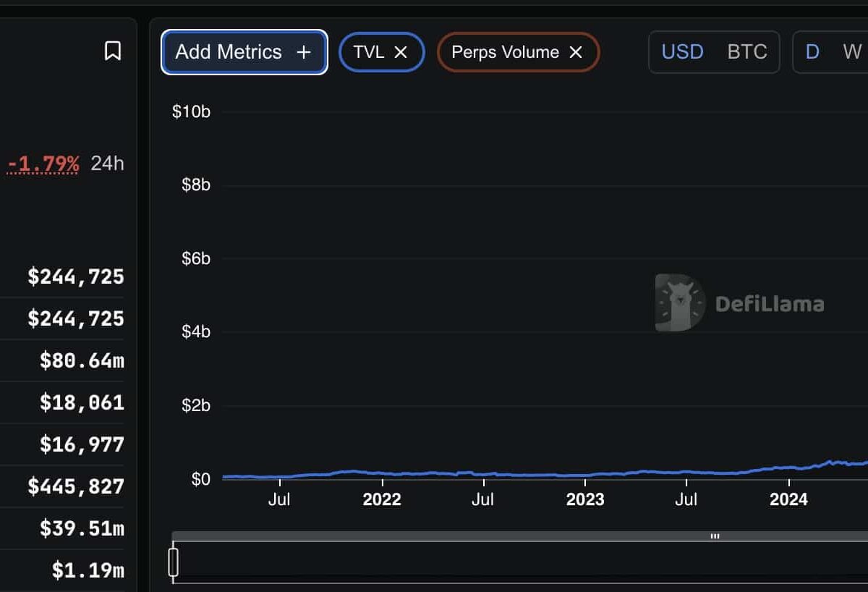Click the grip on the range slider bar
The height and width of the screenshot is (592, 868).
[x=715, y=536]
